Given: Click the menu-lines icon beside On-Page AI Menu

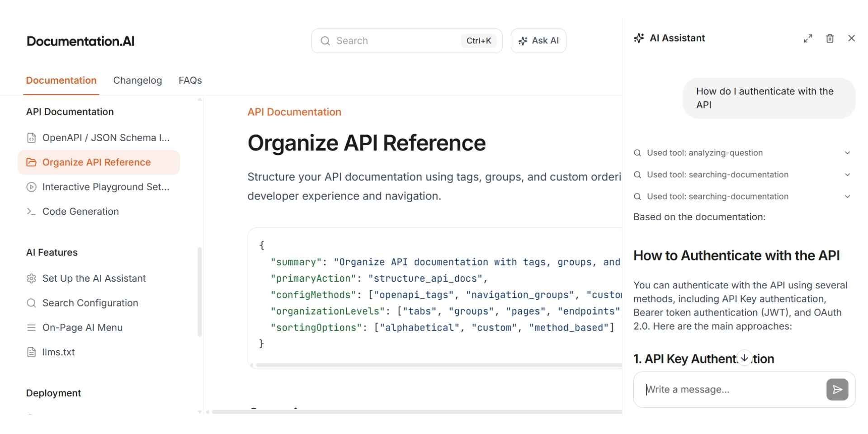Looking at the screenshot, I should [x=31, y=327].
